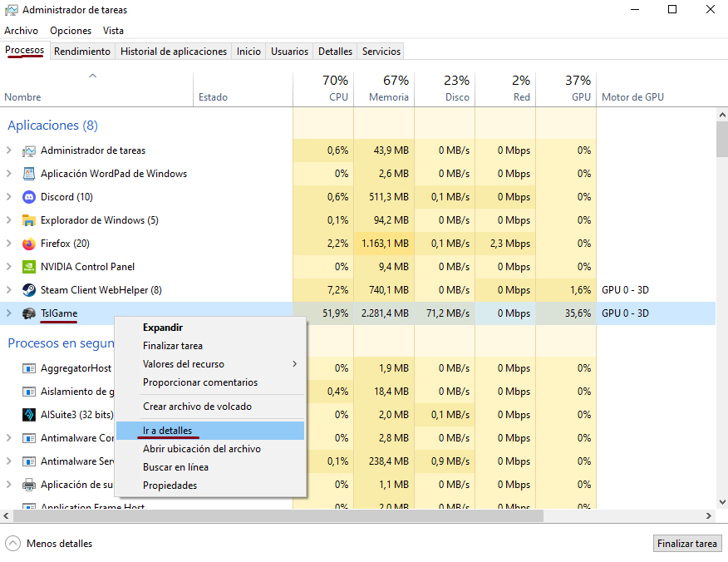
Task: Click the Firefox icon in the applications list
Action: 29,244
